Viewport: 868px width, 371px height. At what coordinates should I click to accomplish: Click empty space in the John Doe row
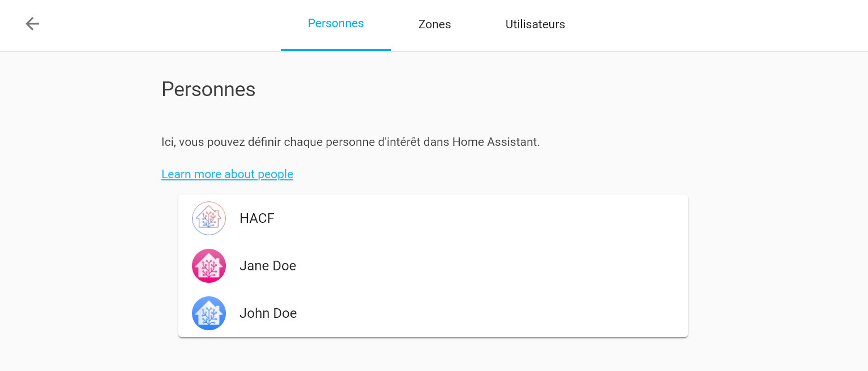[481, 313]
